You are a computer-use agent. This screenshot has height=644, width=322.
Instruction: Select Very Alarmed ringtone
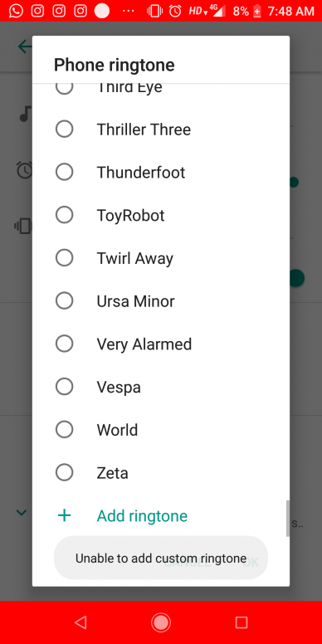click(161, 344)
